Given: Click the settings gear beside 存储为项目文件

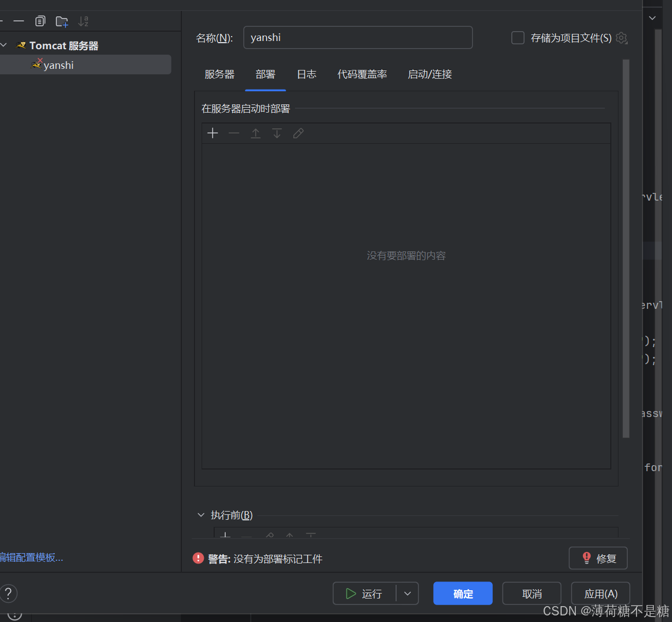Looking at the screenshot, I should click(621, 38).
